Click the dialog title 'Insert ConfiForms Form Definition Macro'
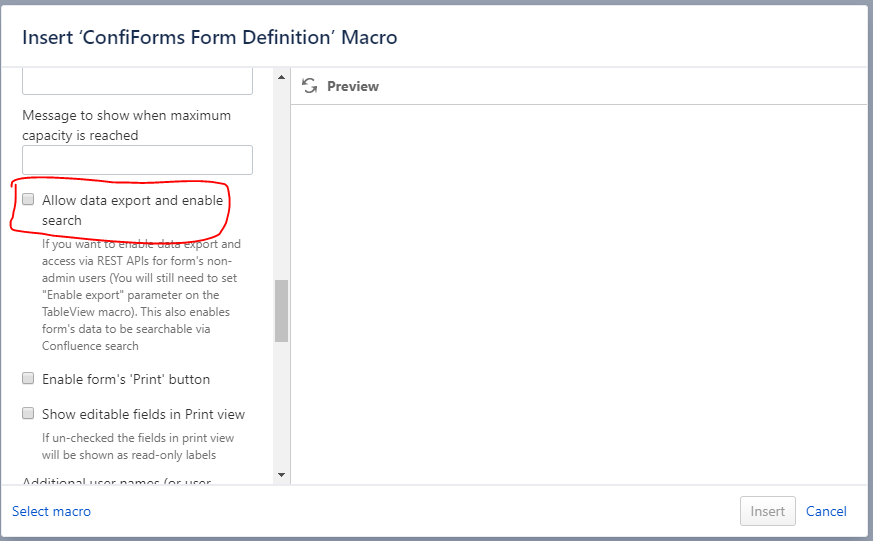873x541 pixels. [x=210, y=37]
